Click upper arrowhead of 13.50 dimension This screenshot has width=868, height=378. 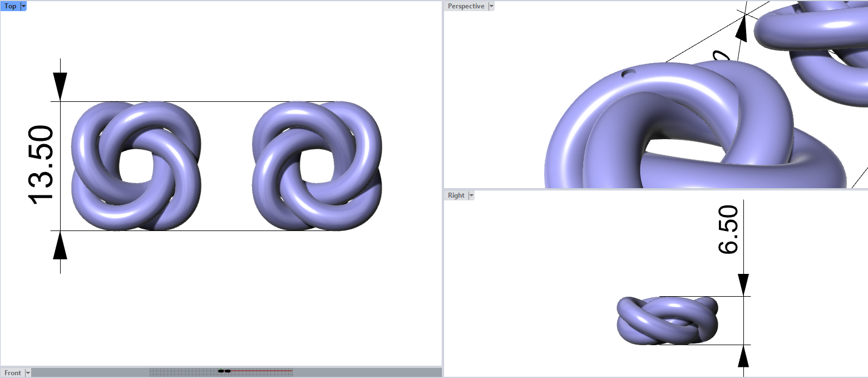[x=60, y=86]
